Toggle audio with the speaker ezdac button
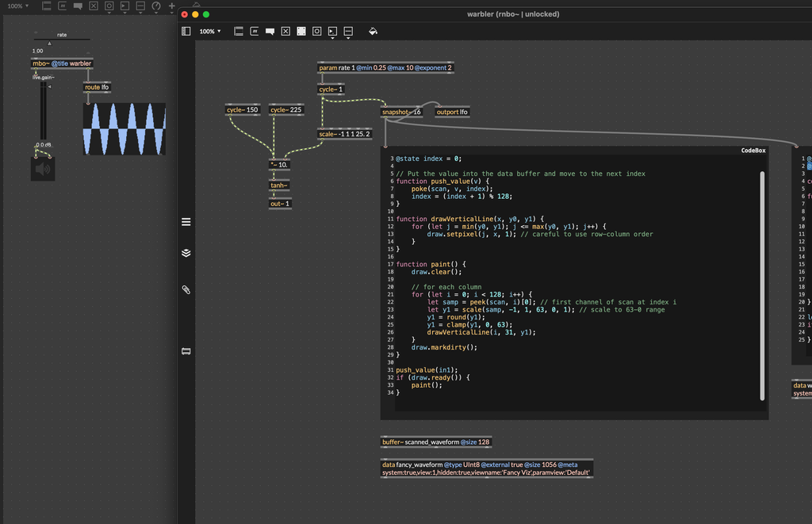812x524 pixels. (x=43, y=168)
